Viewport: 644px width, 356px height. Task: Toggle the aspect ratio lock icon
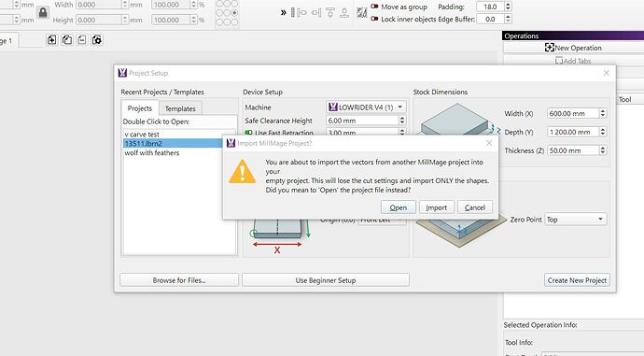(43, 13)
